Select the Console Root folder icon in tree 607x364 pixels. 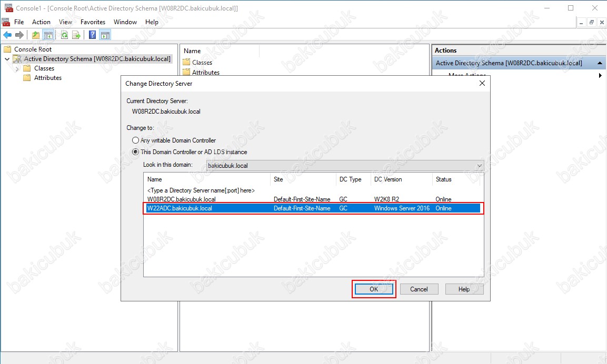pos(7,49)
